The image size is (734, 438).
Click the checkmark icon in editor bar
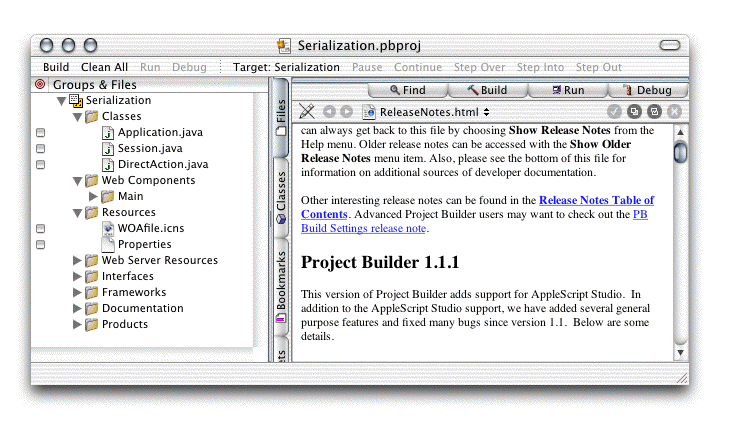click(x=614, y=111)
